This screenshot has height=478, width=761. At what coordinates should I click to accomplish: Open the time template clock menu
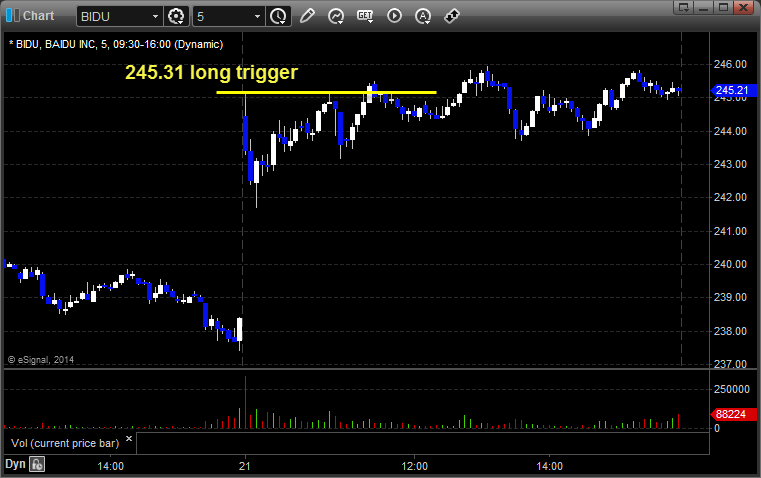(279, 16)
